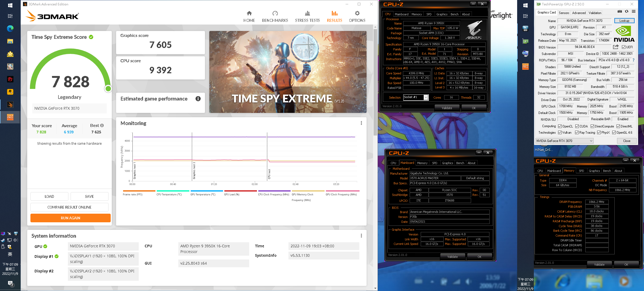The height and width of the screenshot is (291, 644).
Task: Open the STRESS TESTS section
Action: [307, 16]
